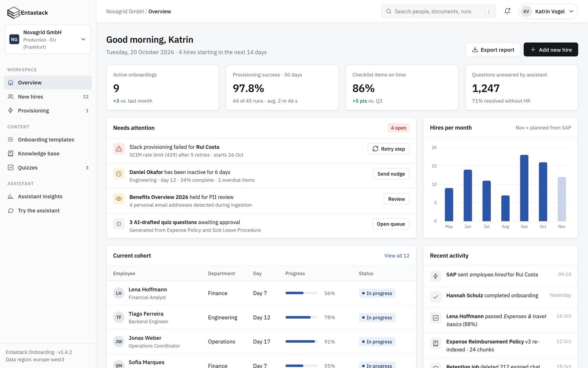Open Assistant insights

pos(48,197)
